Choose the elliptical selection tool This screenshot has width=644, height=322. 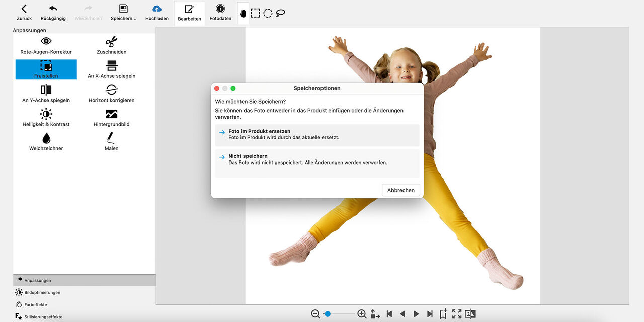[x=268, y=13]
